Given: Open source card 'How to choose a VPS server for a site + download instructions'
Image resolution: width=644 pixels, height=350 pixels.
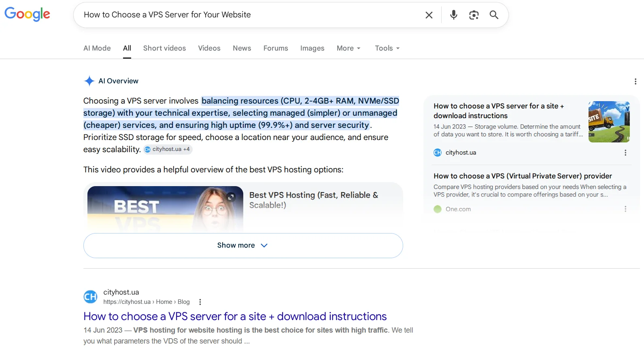Looking at the screenshot, I should pyautogui.click(x=499, y=111).
